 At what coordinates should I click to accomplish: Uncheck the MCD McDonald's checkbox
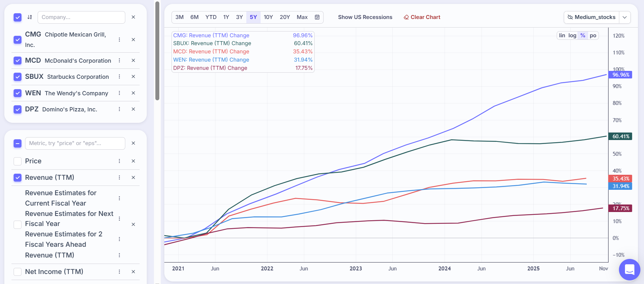(18, 61)
